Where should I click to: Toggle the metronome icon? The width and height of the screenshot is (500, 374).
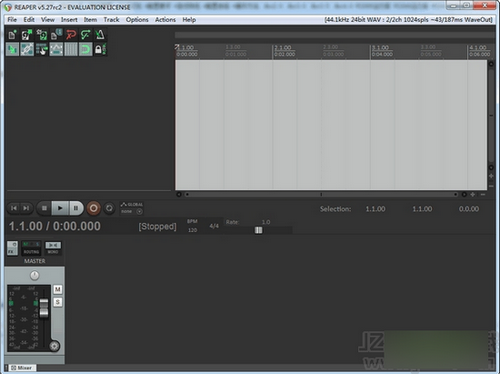[100, 35]
